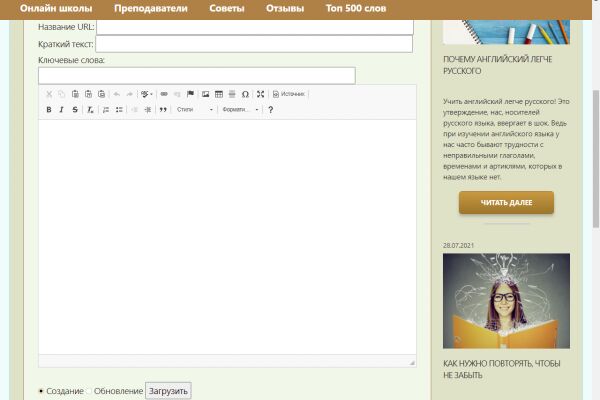
Task: Open article Почему английский легче русского
Action: pyautogui.click(x=497, y=65)
